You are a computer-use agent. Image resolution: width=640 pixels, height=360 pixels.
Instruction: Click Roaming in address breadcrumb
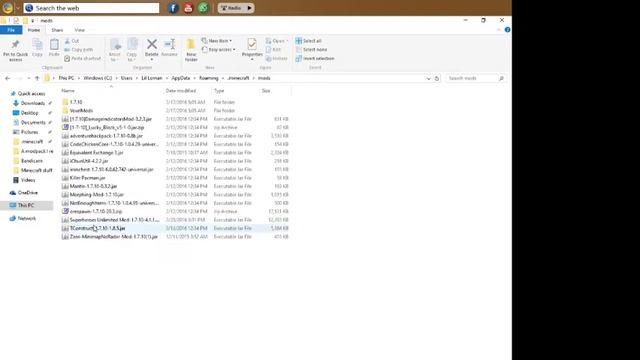209,78
